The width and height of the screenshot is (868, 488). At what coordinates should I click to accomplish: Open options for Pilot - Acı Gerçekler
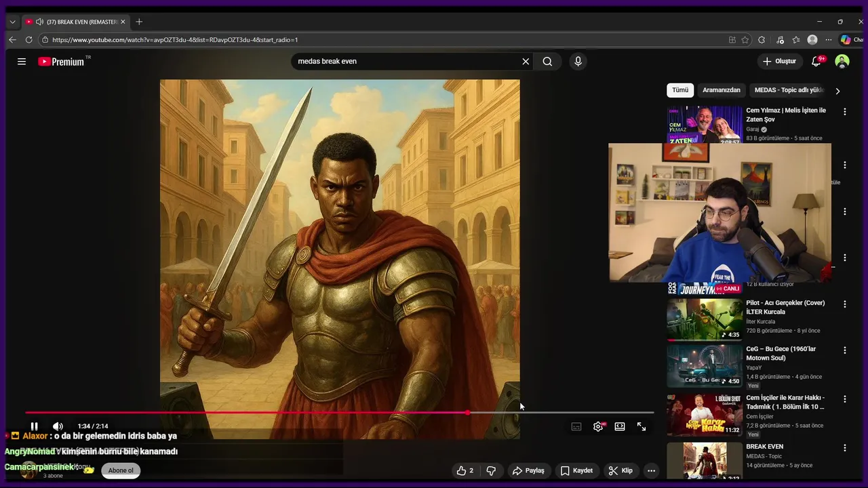[x=845, y=304]
